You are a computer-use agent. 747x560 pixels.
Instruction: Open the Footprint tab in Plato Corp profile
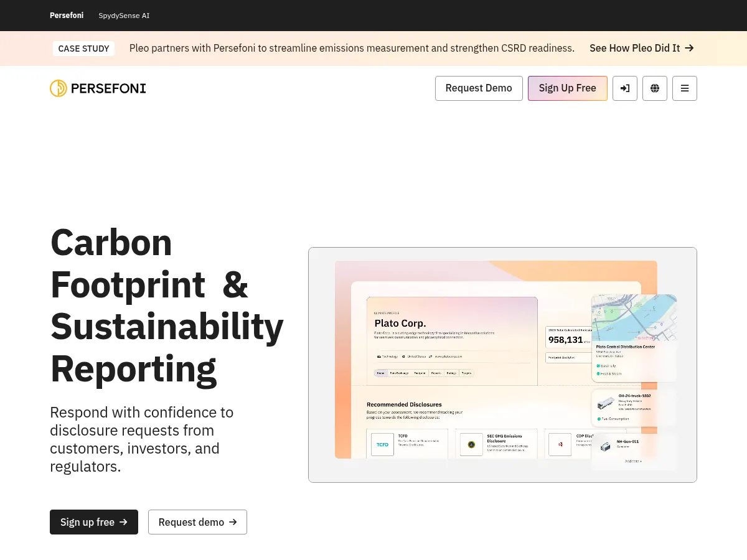[420, 373]
